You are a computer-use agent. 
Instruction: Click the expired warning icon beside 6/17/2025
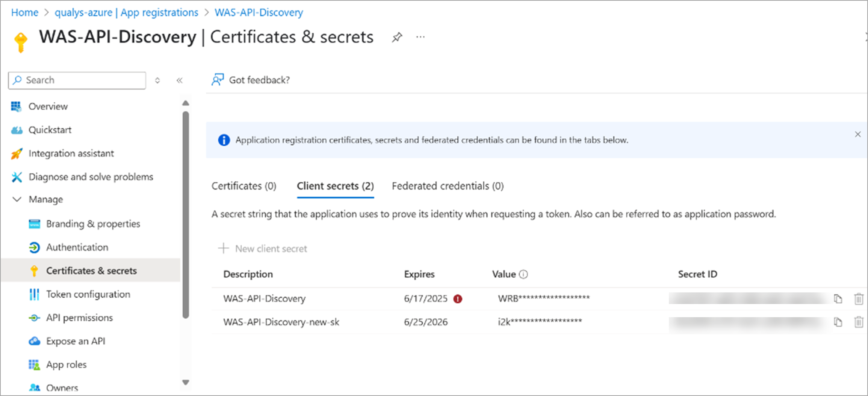pyautogui.click(x=458, y=299)
